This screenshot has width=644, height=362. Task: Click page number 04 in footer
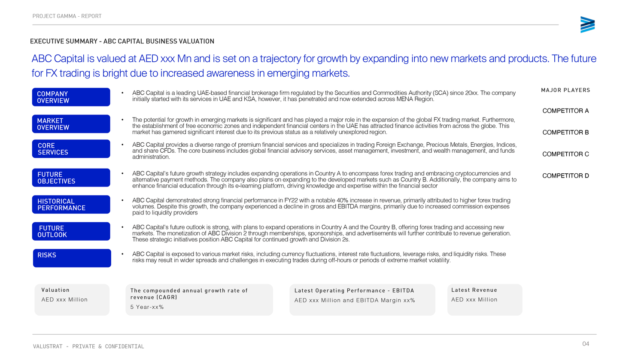586,344
